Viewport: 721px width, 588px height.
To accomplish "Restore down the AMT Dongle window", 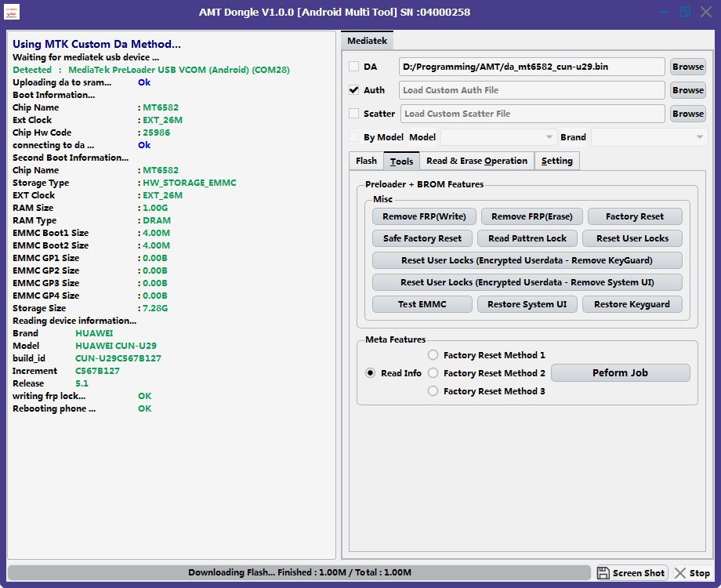I will click(x=685, y=12).
